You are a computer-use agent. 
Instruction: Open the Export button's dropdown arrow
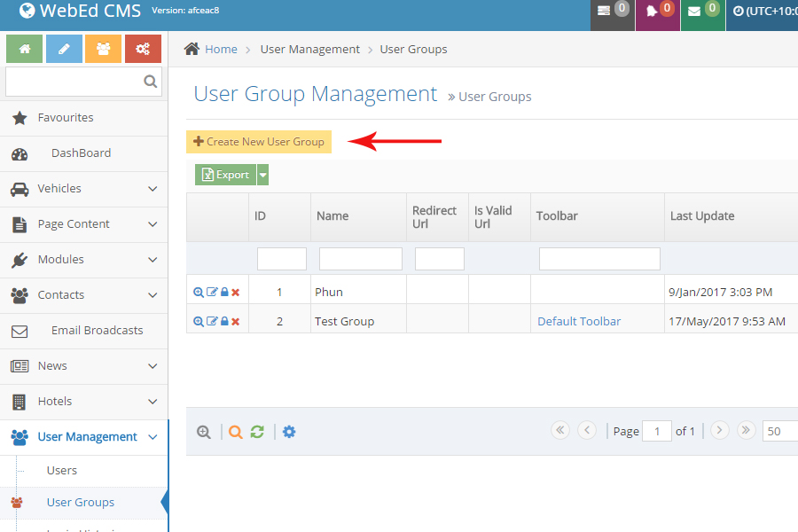(262, 175)
